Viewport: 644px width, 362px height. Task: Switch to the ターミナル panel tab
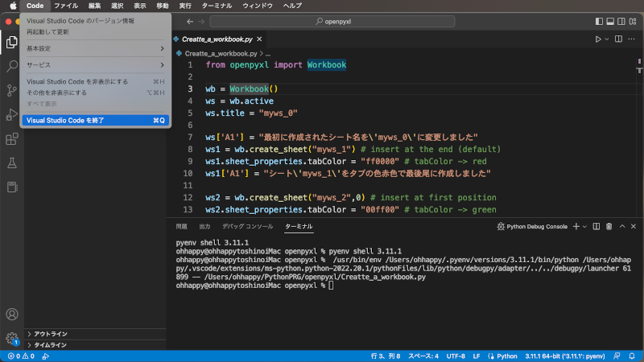coord(299,227)
